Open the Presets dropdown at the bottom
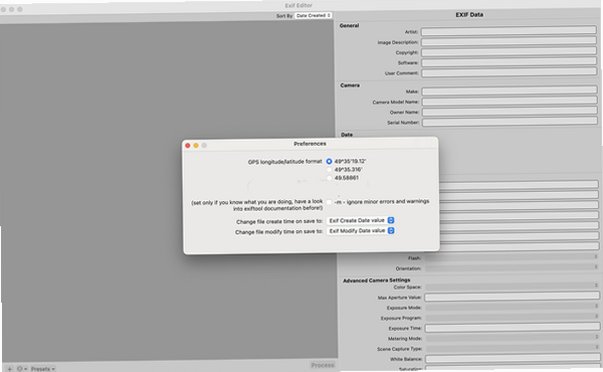Image resolution: width=603 pixels, height=372 pixels. (x=43, y=369)
